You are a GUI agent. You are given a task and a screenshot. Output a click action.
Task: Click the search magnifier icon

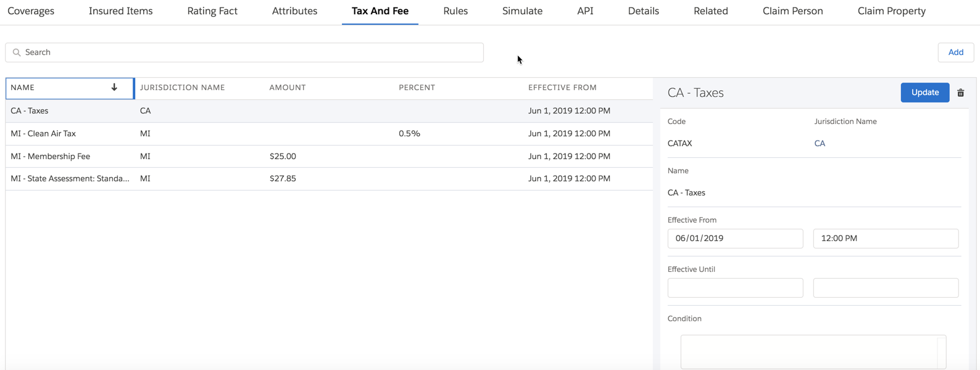click(17, 52)
